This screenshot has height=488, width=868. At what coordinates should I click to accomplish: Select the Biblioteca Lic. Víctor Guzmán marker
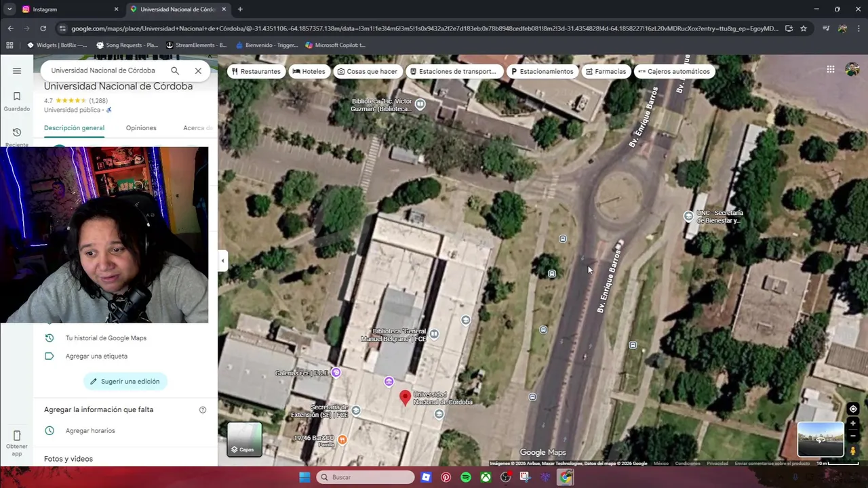coord(420,104)
